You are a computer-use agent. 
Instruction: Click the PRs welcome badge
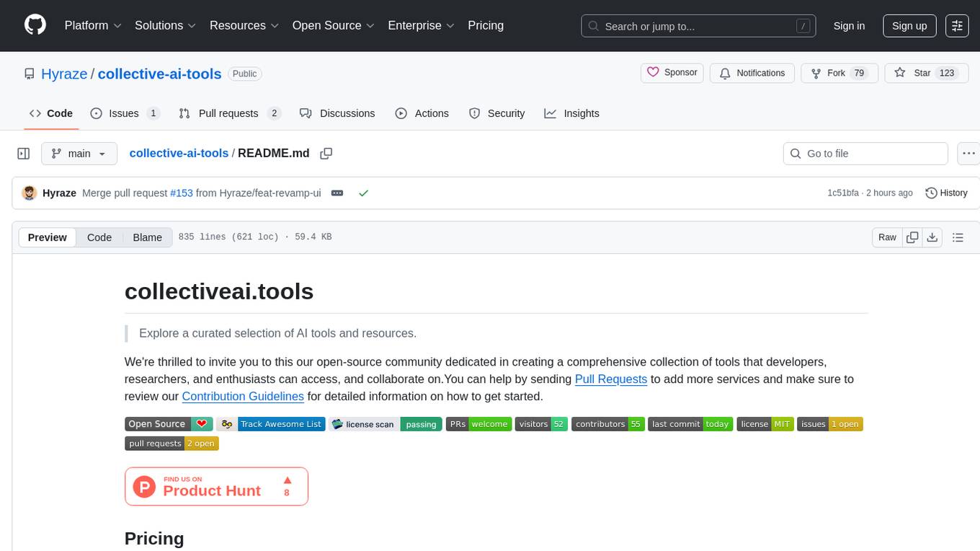point(479,424)
